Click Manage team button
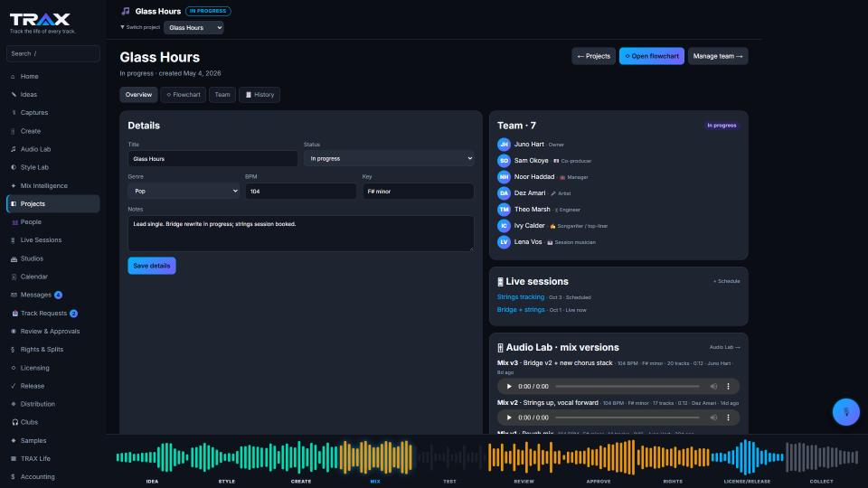The height and width of the screenshot is (488, 868). click(x=717, y=56)
